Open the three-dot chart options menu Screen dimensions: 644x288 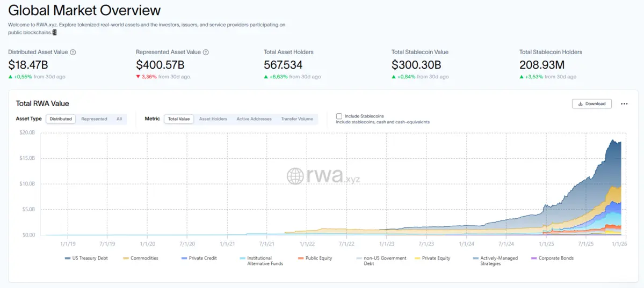pyautogui.click(x=624, y=104)
